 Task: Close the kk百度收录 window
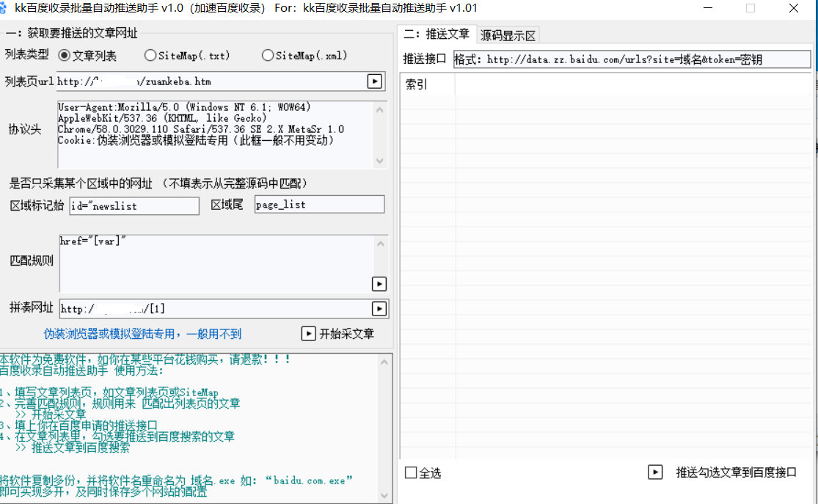pos(794,8)
